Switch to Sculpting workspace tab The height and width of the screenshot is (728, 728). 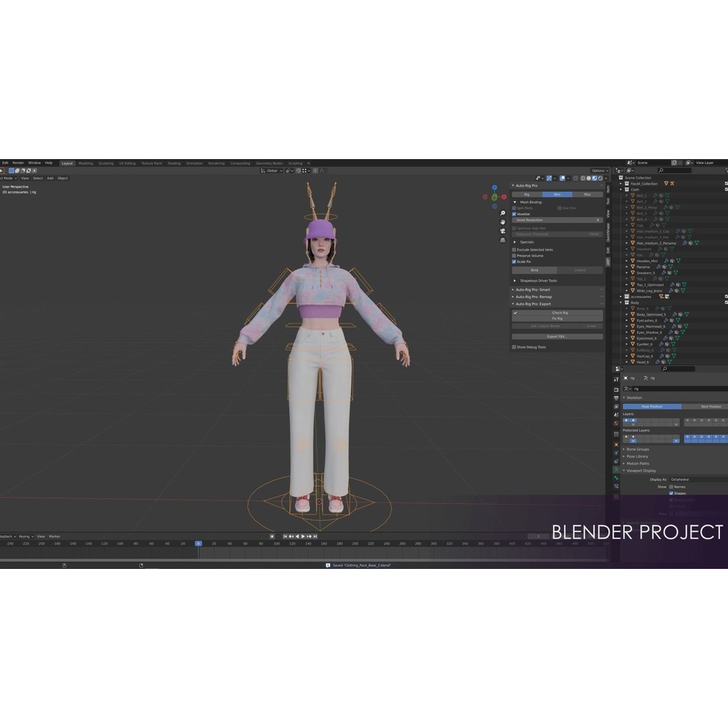pyautogui.click(x=106, y=163)
